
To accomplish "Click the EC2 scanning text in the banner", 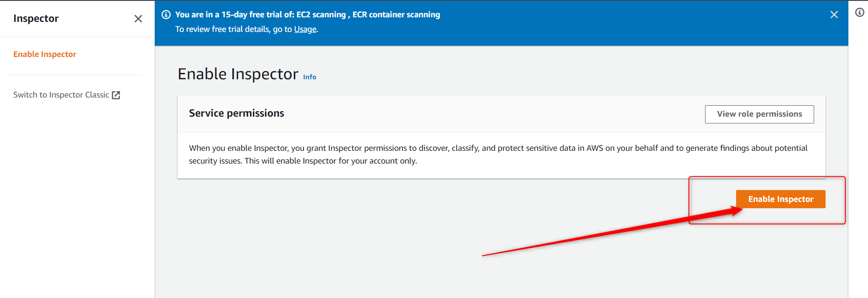I will (x=321, y=15).
